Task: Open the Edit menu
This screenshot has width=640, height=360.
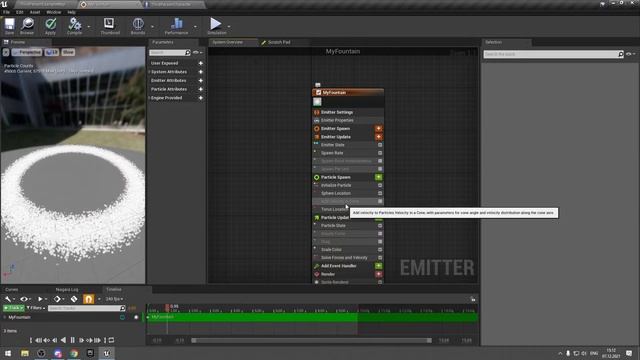Action: click(20, 12)
